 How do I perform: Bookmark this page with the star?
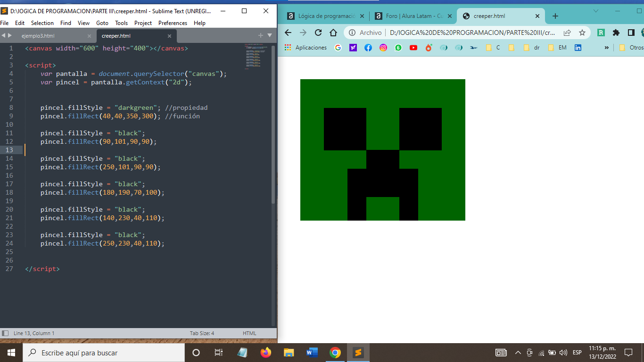pyautogui.click(x=582, y=33)
